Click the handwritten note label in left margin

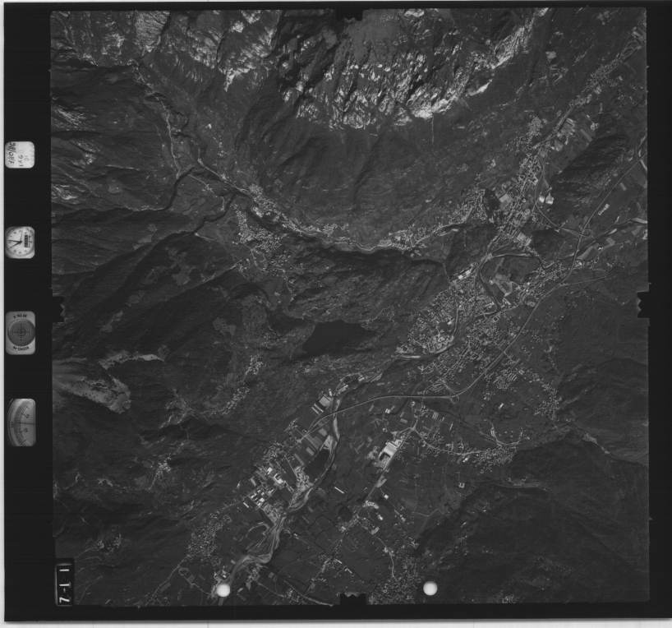click(x=21, y=154)
